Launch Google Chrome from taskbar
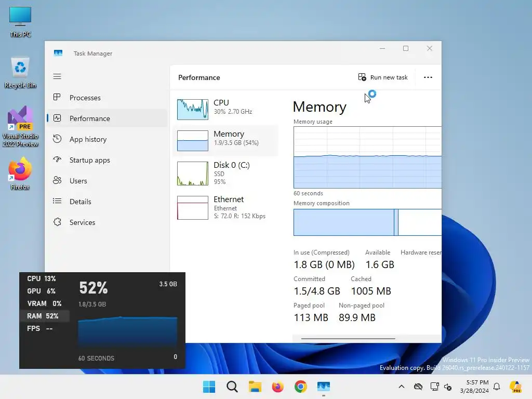Viewport: 532px width, 399px height. pyautogui.click(x=301, y=387)
